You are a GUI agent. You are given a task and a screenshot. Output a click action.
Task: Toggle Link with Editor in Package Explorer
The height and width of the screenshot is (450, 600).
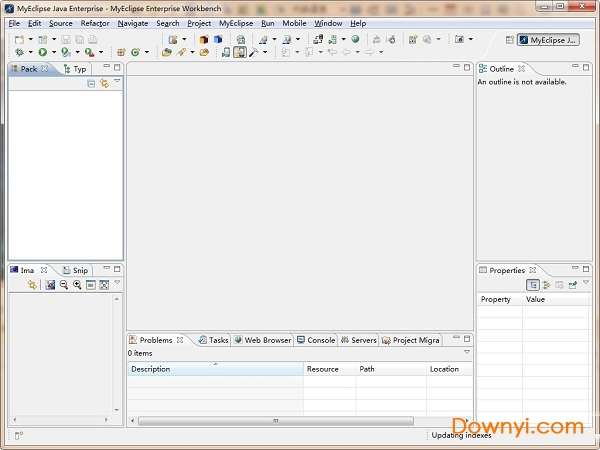104,83
